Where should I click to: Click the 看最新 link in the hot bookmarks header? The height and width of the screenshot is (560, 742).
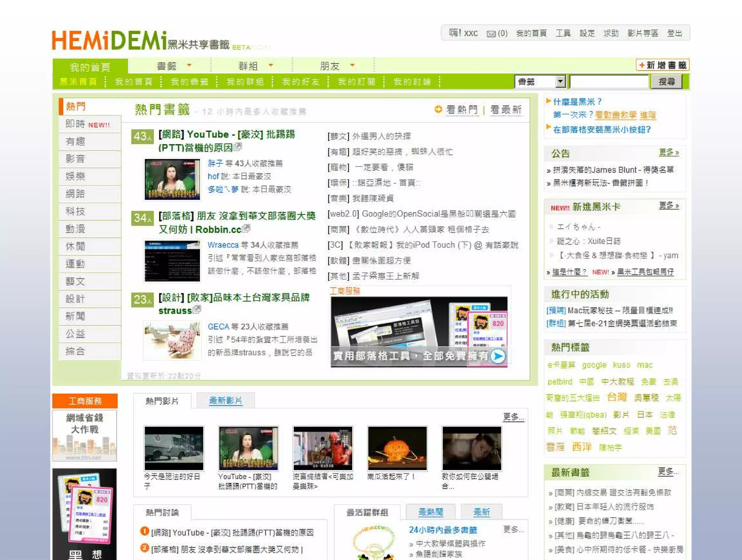(506, 109)
